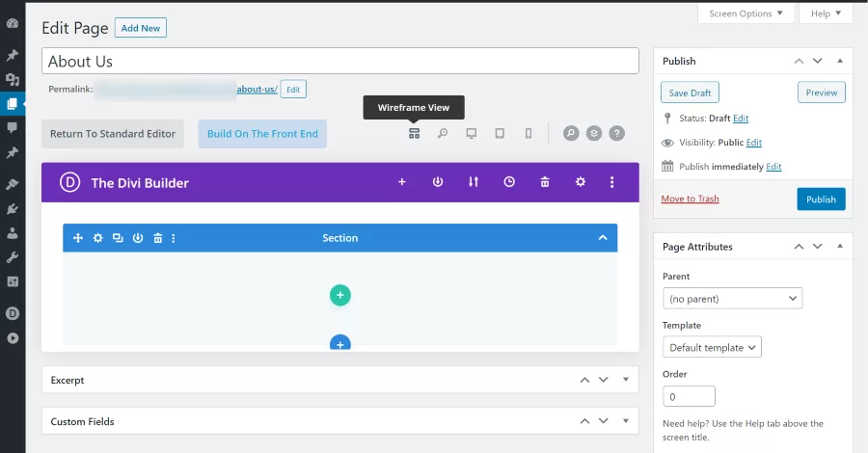This screenshot has width=868, height=453.
Task: Duplicate the Section with copy icon
Action: click(118, 238)
